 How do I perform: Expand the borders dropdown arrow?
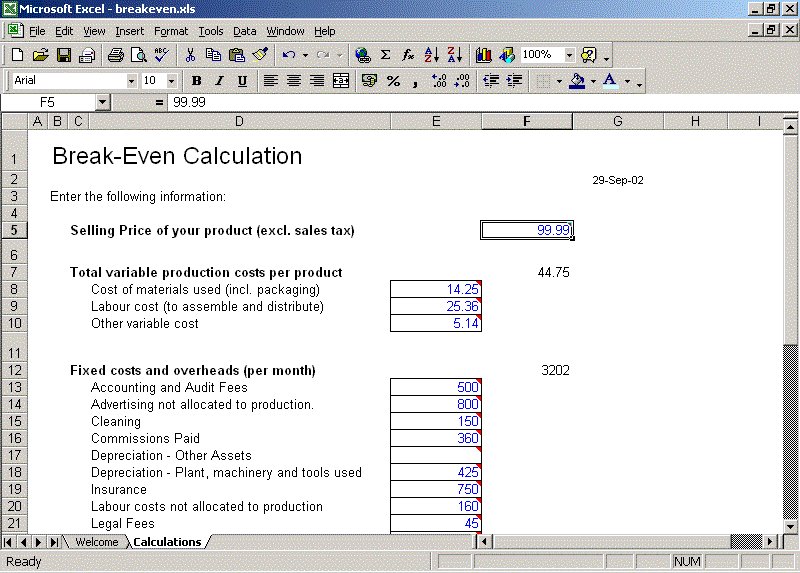click(x=559, y=81)
